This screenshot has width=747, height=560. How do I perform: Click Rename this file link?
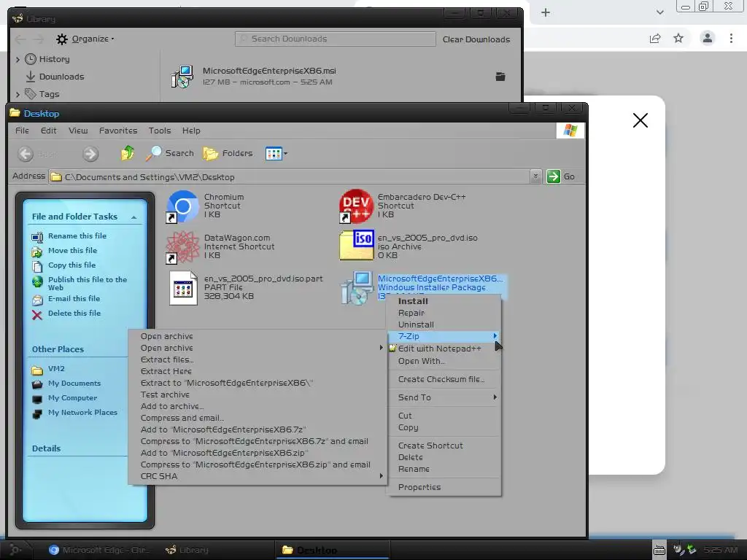click(77, 236)
